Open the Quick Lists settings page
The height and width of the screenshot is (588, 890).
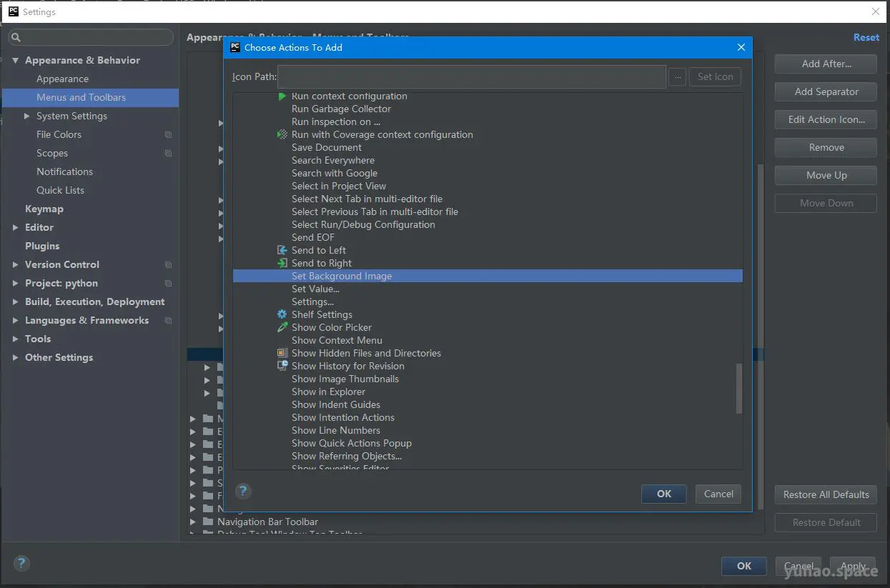coord(60,190)
